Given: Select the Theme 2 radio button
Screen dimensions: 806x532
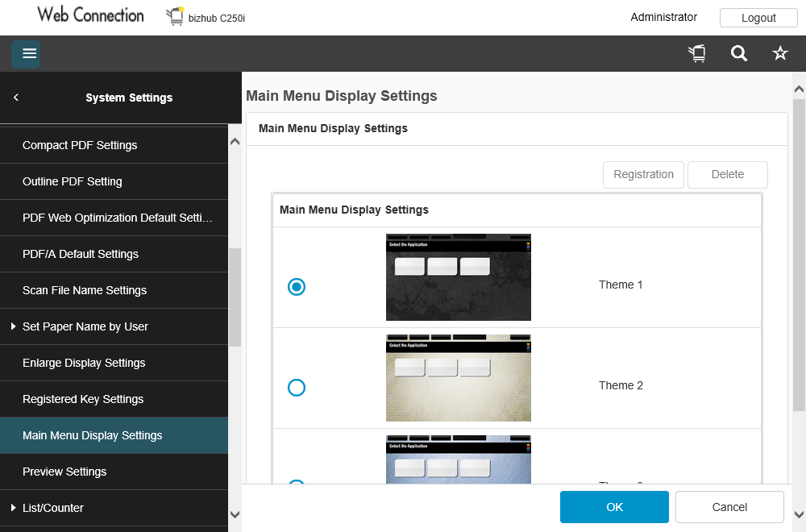Looking at the screenshot, I should point(297,387).
